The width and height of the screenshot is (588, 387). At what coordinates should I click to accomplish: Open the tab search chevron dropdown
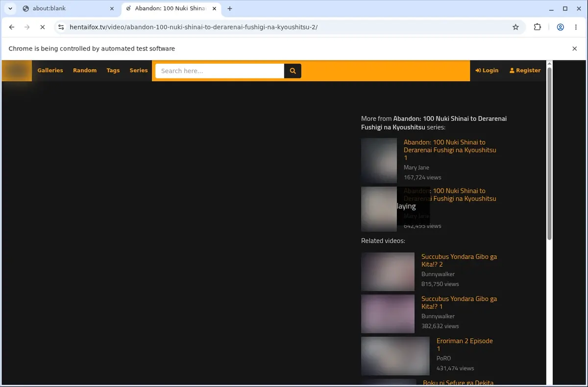pyautogui.click(x=10, y=8)
